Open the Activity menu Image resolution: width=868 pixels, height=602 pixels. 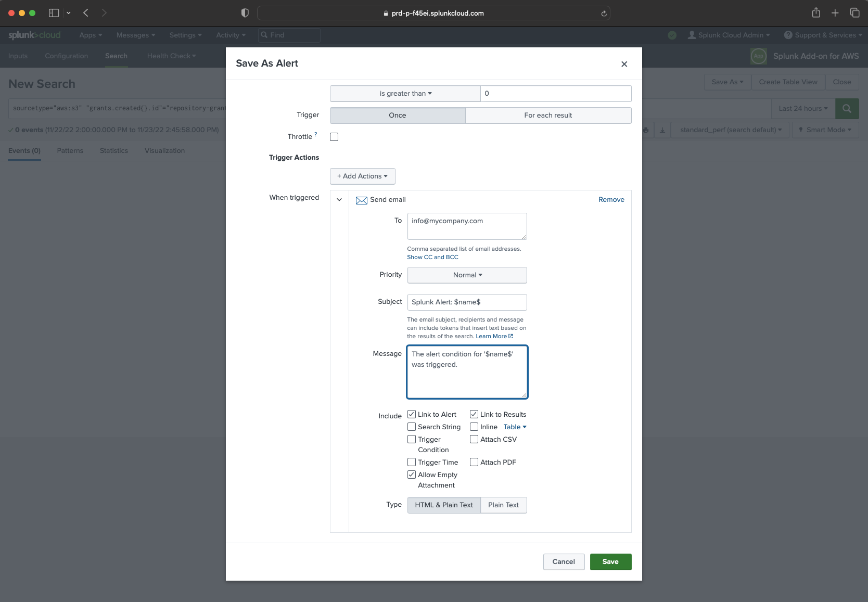coord(231,35)
